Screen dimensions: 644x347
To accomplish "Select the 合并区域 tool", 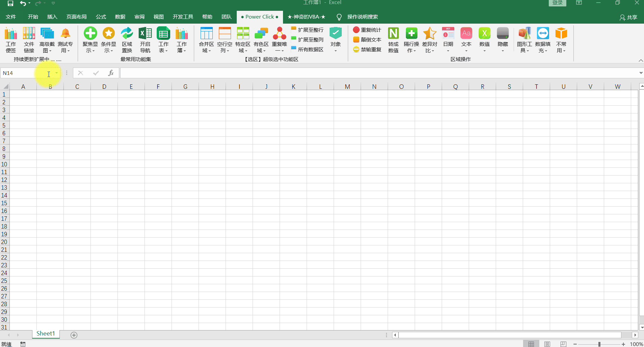I will point(206,40).
